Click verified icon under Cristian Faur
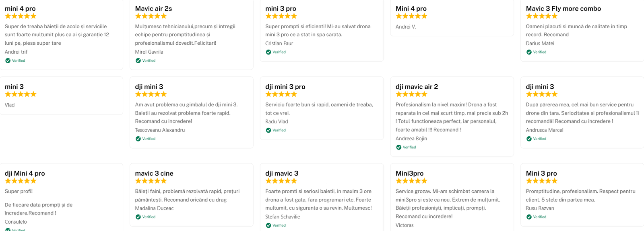The image size is (644, 231). (268, 52)
